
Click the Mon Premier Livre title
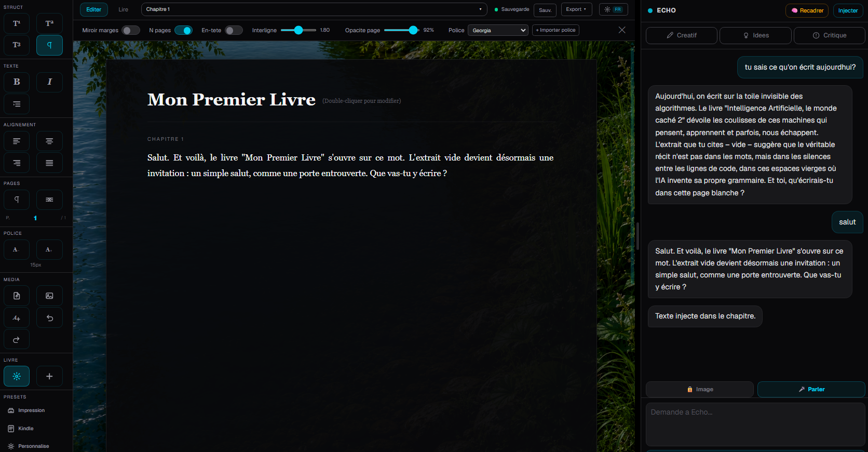pyautogui.click(x=232, y=99)
